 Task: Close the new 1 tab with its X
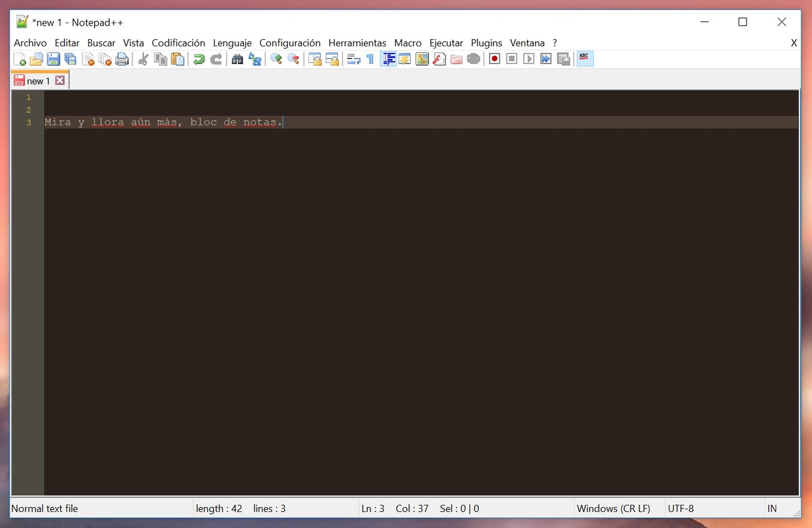[x=60, y=80]
